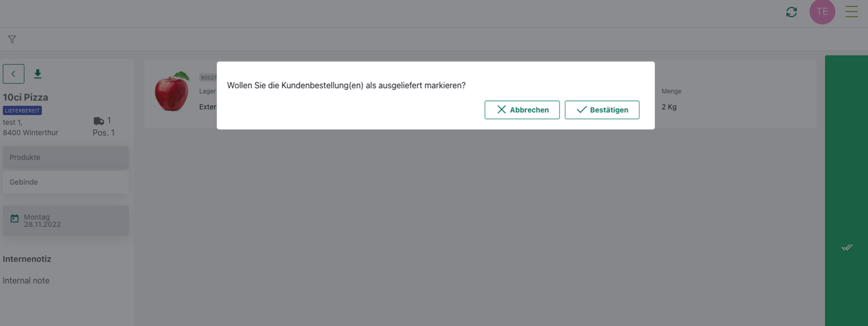Image resolution: width=868 pixels, height=326 pixels.
Task: Click the LIEFERBEREIT status badge
Action: click(x=22, y=111)
